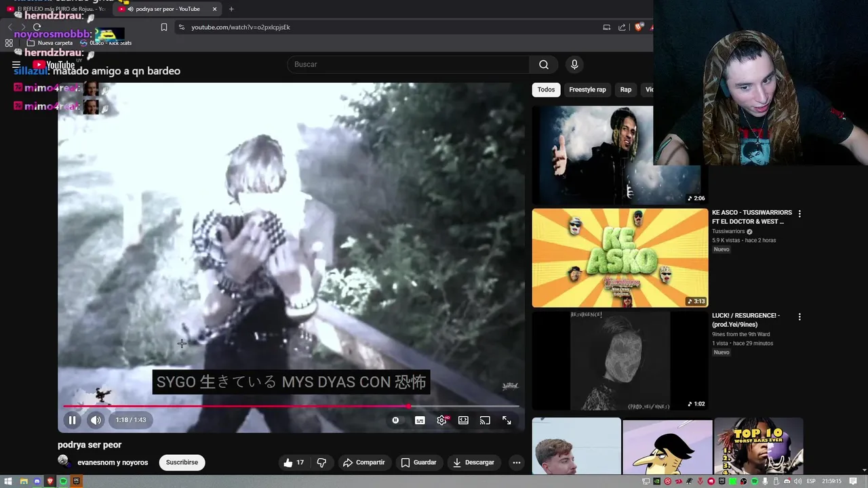Reload the page with the refresh icon

point(37,27)
